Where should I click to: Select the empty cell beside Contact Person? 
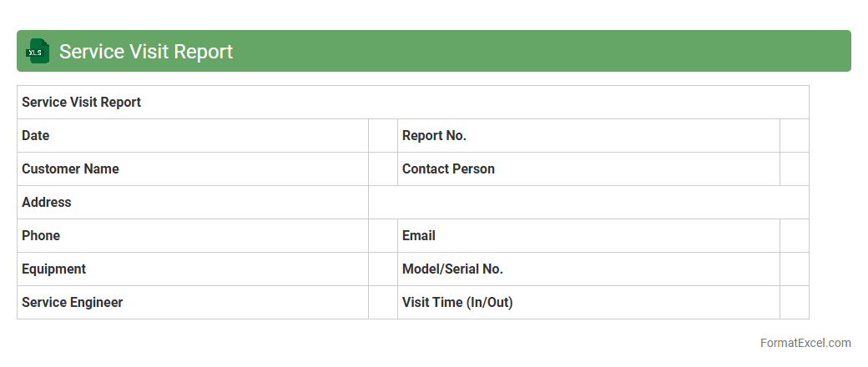coord(794,169)
